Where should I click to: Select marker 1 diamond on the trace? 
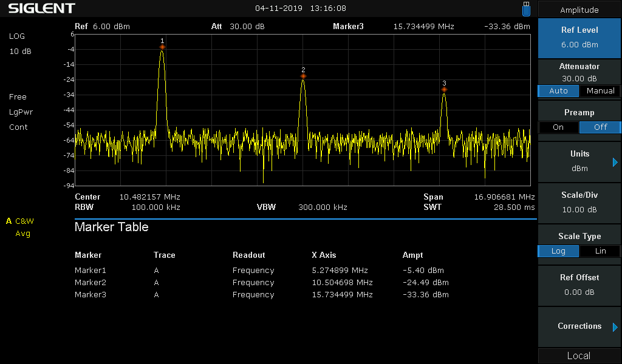click(x=162, y=47)
